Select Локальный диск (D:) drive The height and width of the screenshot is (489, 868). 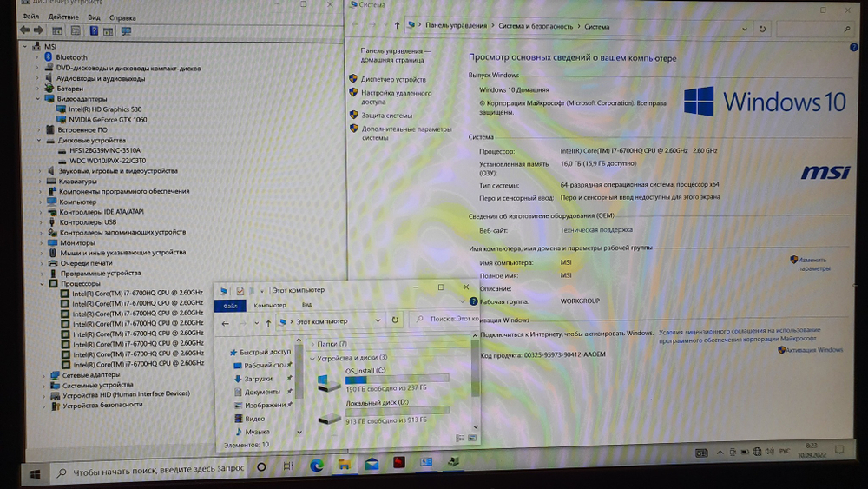point(384,412)
